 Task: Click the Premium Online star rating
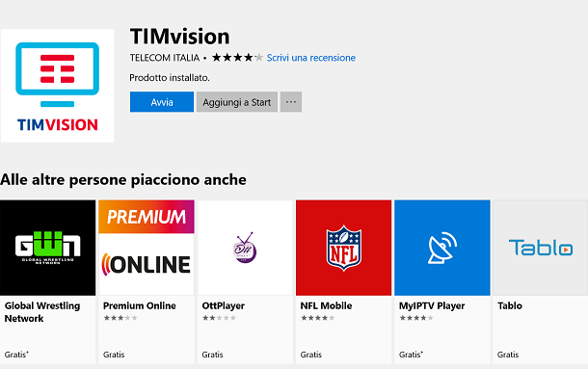pyautogui.click(x=120, y=318)
